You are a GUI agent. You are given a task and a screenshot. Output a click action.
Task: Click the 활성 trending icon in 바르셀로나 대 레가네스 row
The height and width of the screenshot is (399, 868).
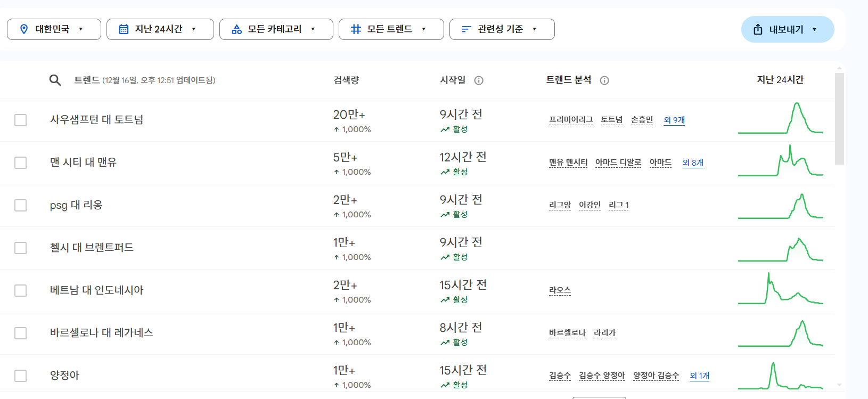click(445, 343)
